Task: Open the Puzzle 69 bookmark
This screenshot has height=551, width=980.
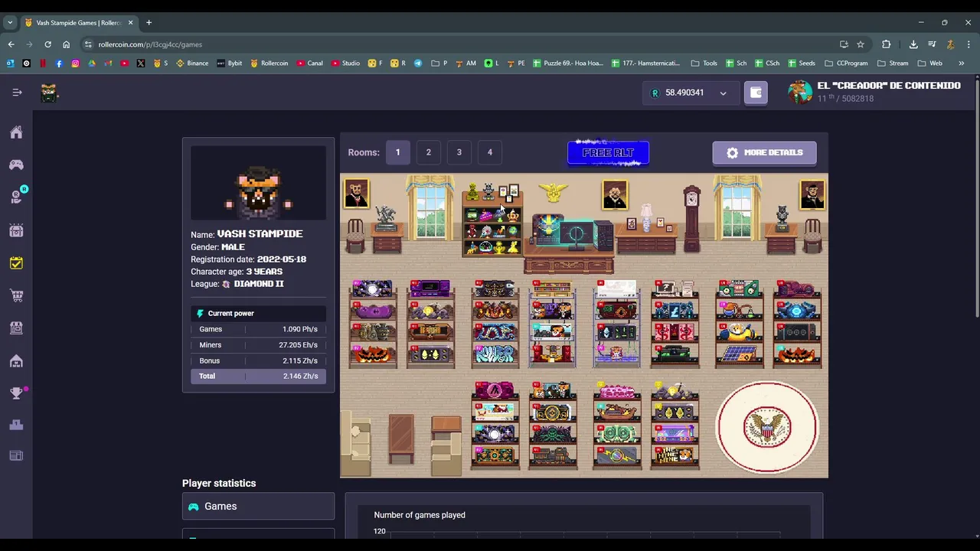Action: click(x=568, y=64)
